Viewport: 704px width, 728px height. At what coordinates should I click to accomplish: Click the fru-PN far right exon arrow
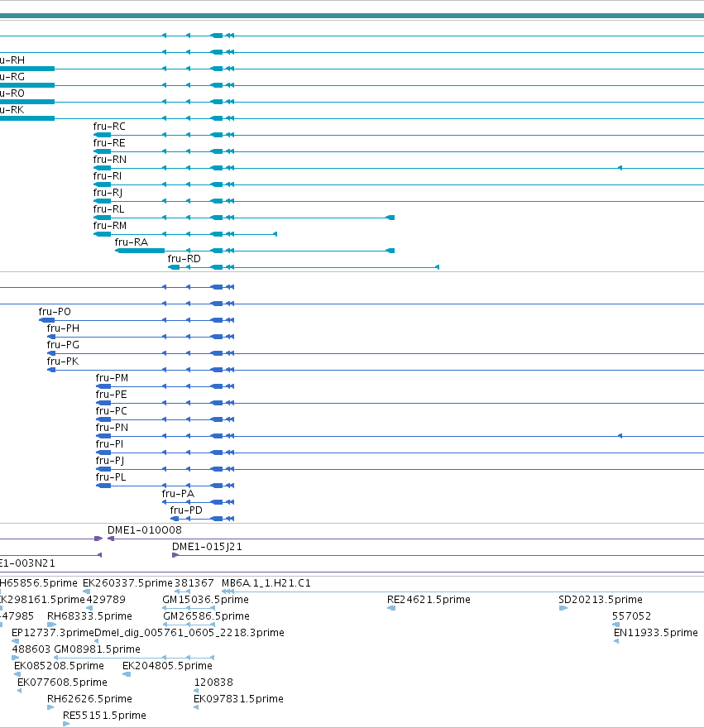click(x=620, y=436)
